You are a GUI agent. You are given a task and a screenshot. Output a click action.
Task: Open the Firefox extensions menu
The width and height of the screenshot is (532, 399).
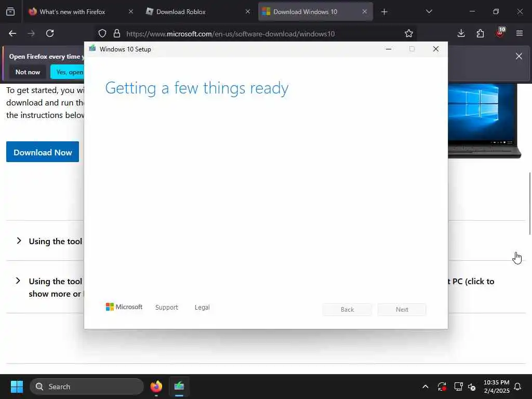click(x=480, y=33)
